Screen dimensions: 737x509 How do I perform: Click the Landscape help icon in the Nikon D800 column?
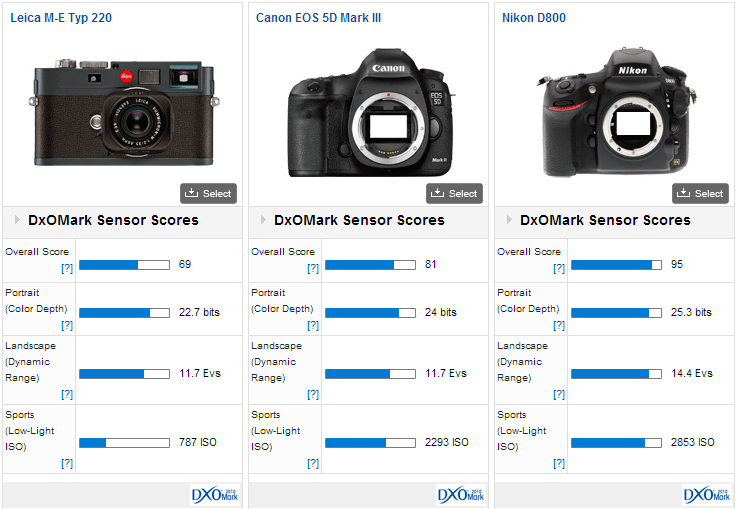[559, 395]
